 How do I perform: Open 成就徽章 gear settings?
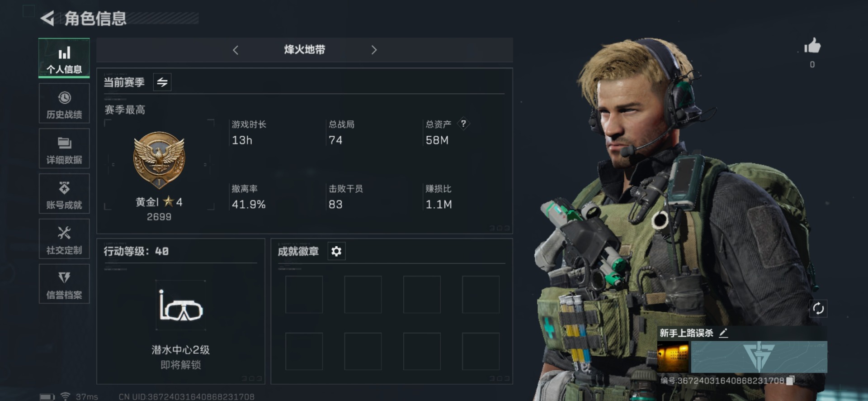(336, 251)
